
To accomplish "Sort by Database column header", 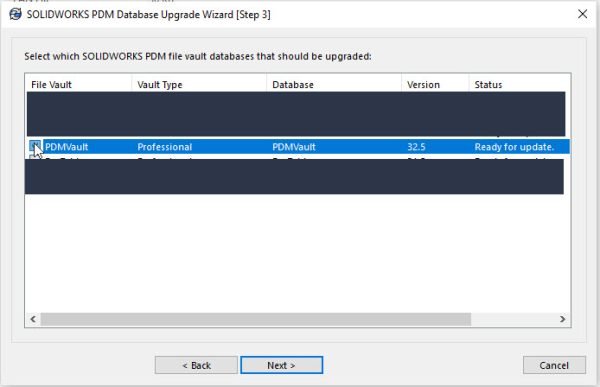I will coord(334,85).
